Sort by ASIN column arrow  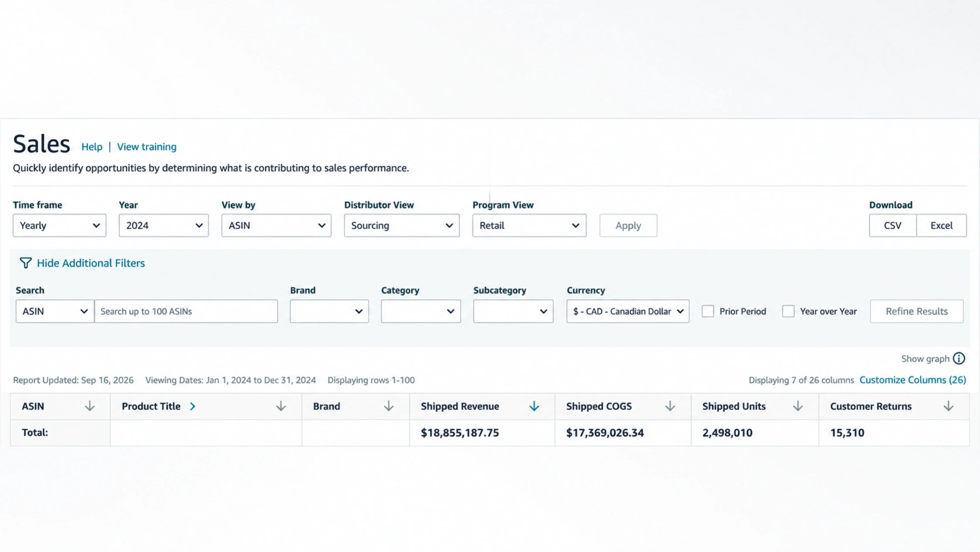(90, 406)
